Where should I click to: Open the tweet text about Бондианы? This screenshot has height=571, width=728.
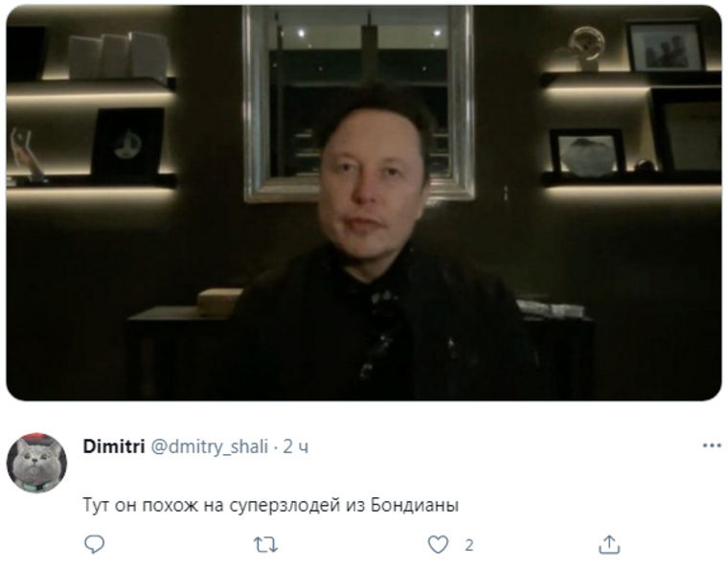point(271,505)
